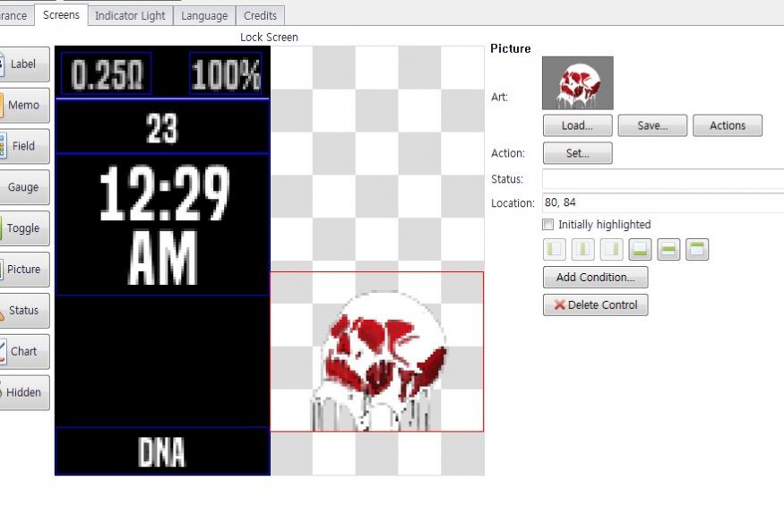The width and height of the screenshot is (784, 532).
Task: Align the picture to the right edge
Action: pos(611,249)
